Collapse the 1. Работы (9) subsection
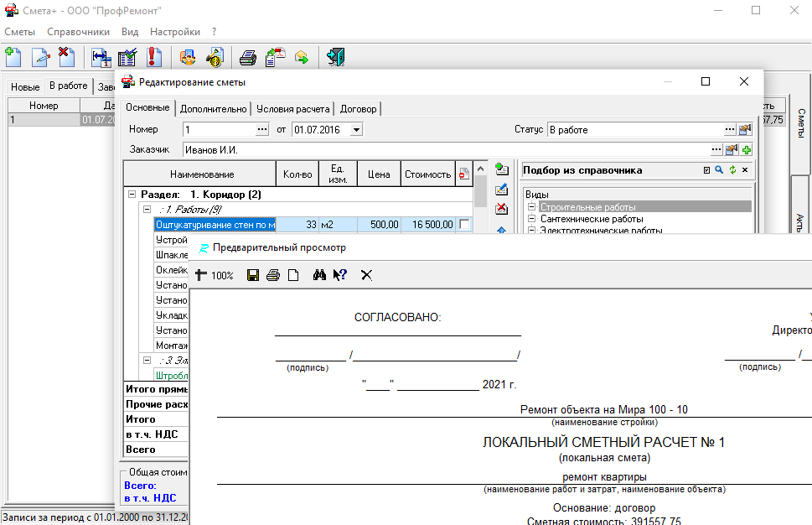Image resolution: width=812 pixels, height=525 pixels. click(x=147, y=209)
